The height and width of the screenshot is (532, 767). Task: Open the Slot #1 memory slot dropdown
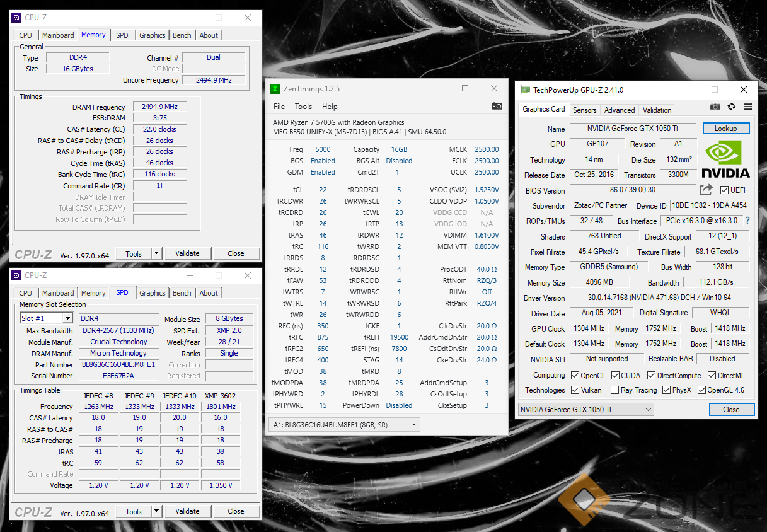(47, 318)
